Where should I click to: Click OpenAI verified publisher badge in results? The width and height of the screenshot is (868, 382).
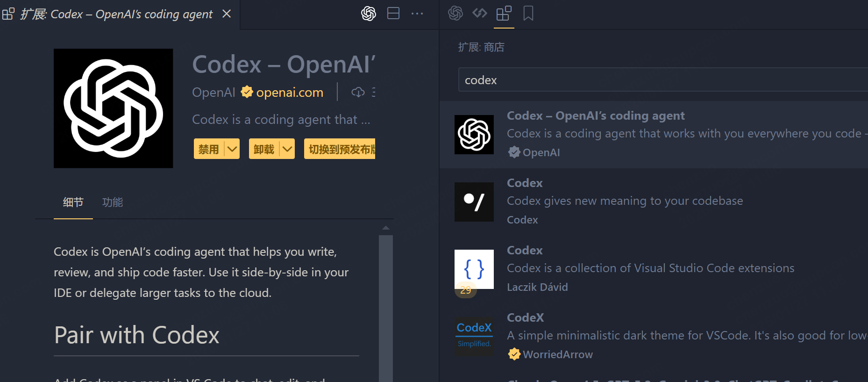514,152
